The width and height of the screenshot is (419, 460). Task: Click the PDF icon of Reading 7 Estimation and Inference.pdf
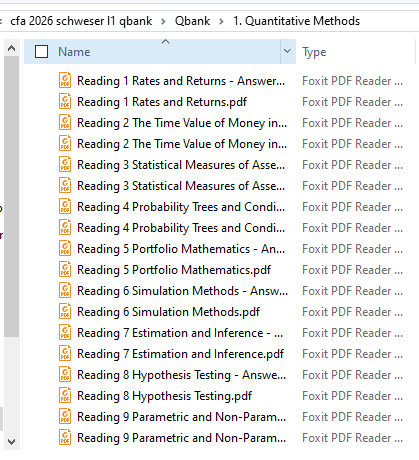coord(65,354)
